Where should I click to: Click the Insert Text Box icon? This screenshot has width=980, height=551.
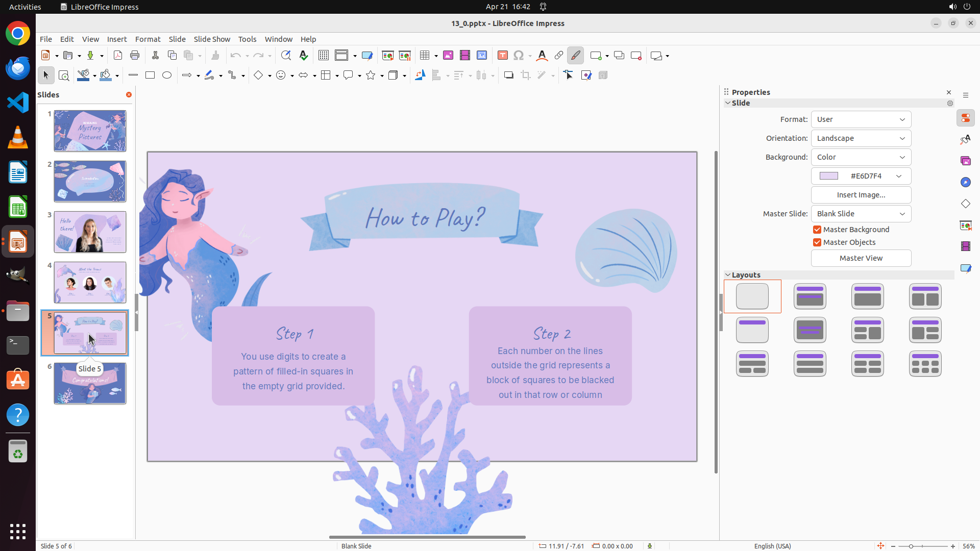502,56
